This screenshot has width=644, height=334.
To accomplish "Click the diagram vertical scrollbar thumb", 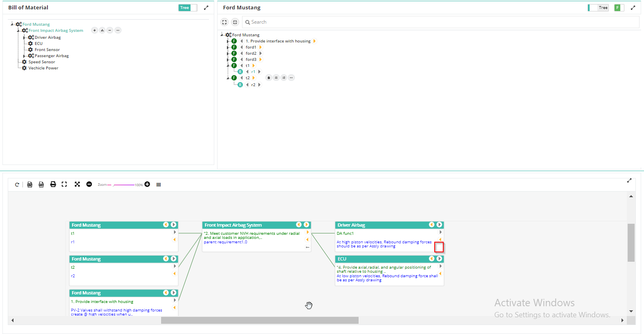I will (x=631, y=243).
